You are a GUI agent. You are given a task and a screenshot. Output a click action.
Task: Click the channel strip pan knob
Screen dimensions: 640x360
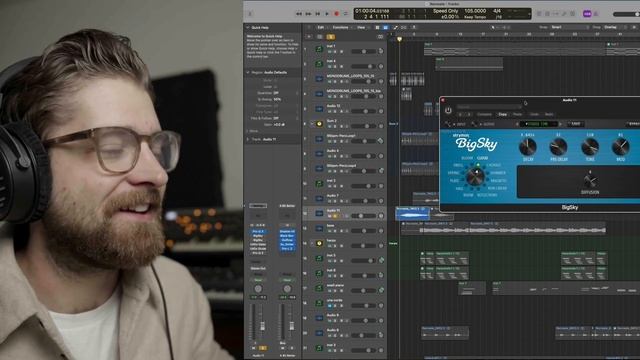coord(258,289)
